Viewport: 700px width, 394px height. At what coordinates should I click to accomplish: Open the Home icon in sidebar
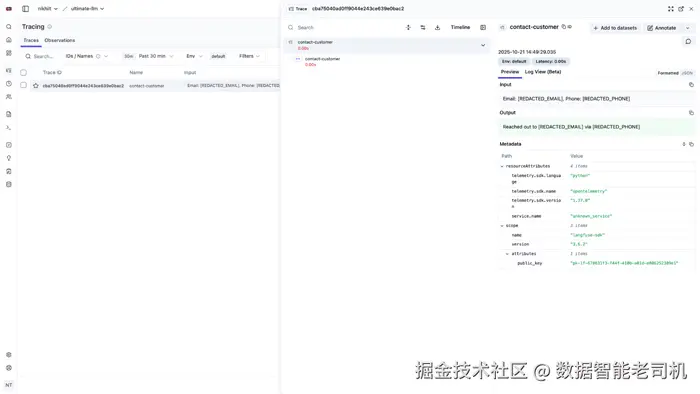(x=8, y=40)
